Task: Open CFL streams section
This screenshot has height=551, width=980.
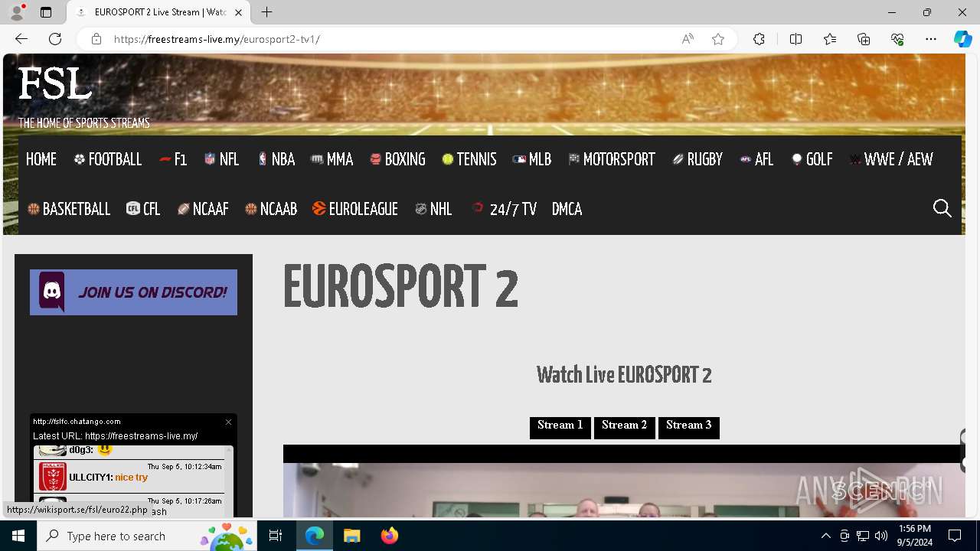Action: tap(143, 209)
